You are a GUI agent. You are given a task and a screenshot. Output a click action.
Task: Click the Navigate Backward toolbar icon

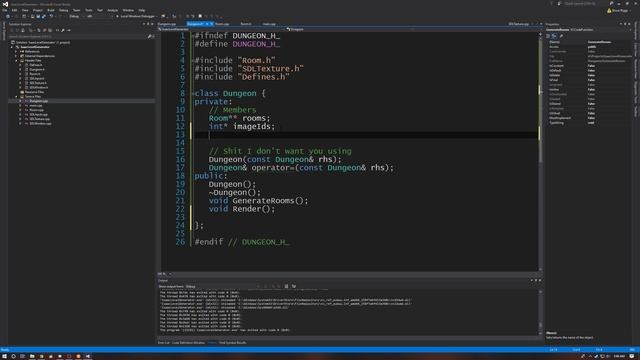8,16
